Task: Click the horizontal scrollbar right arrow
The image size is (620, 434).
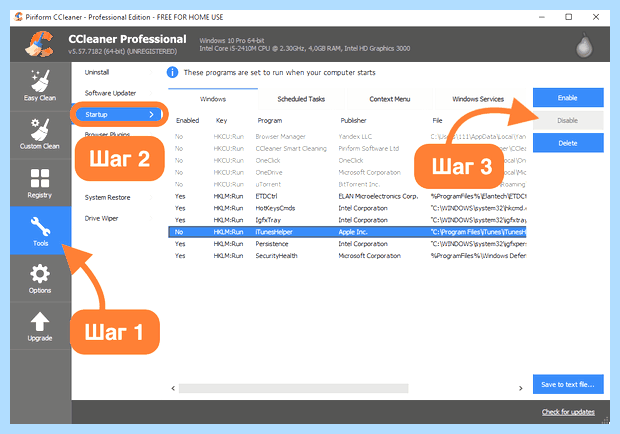Action: click(521, 389)
